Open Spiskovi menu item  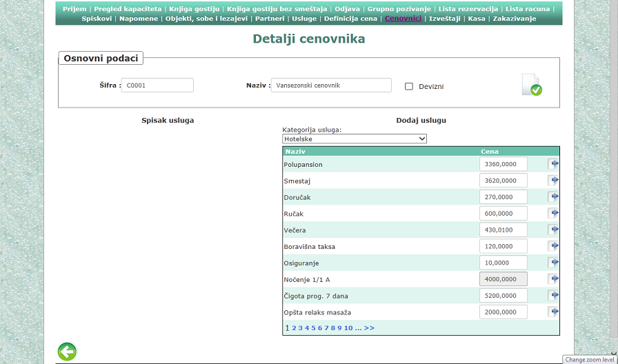tap(97, 19)
